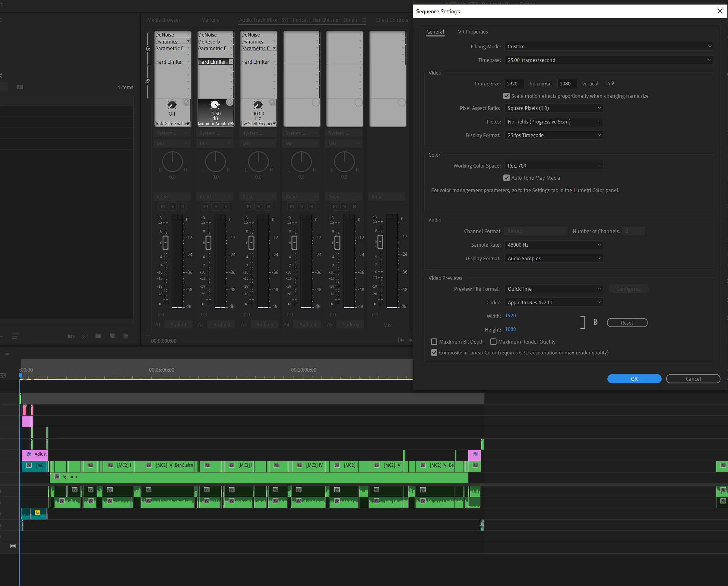Solo the Audio 2 track with S button

pos(216,206)
